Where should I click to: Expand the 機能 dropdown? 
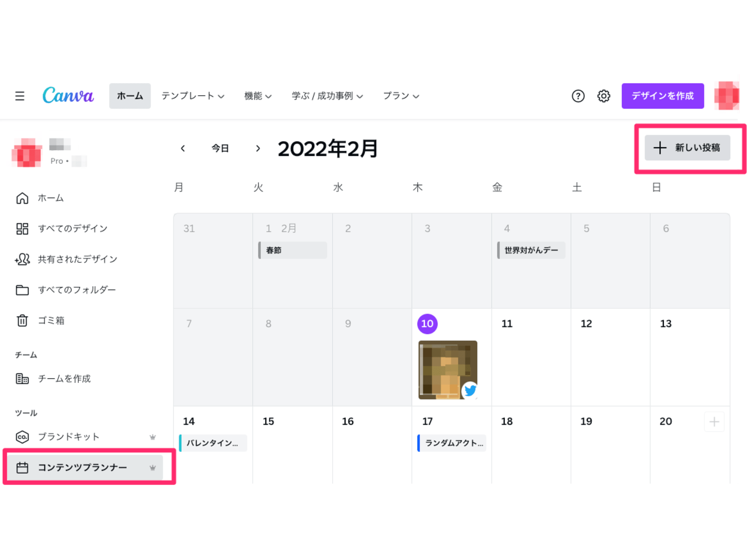tap(258, 96)
